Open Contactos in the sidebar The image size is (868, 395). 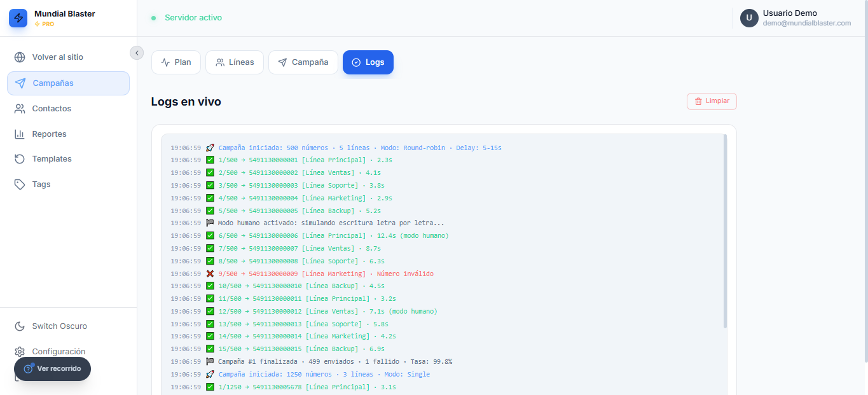pyautogui.click(x=68, y=109)
